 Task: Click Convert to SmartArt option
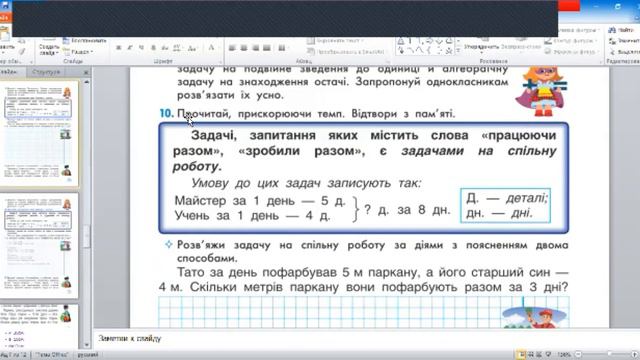click(345, 52)
